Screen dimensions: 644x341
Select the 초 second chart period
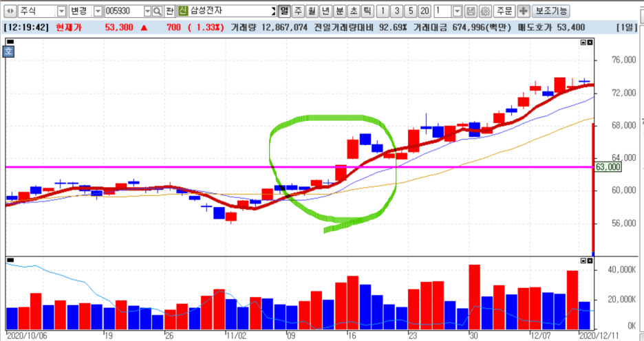(354, 11)
